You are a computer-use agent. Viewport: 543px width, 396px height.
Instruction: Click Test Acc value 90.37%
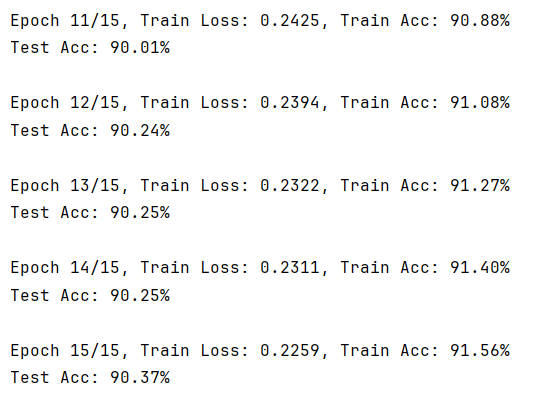[x=140, y=377]
